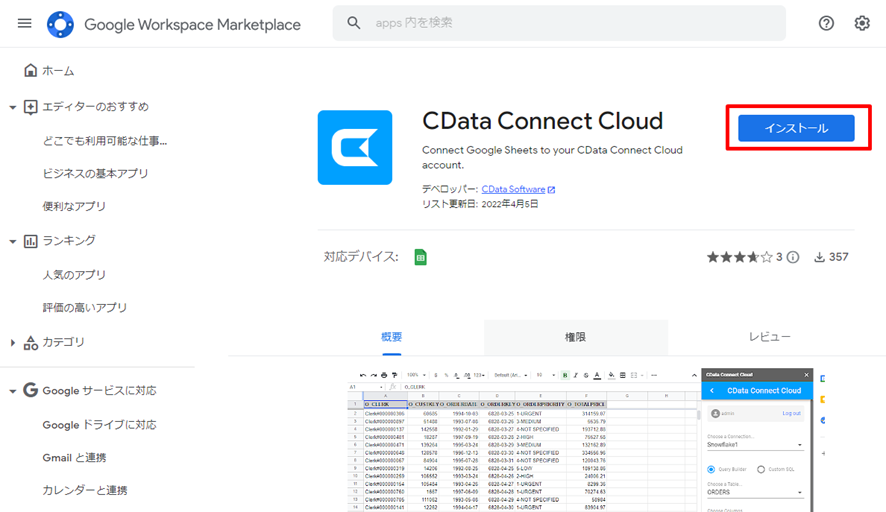Go to ホーム in sidebar
The width and height of the screenshot is (886, 512).
[x=58, y=71]
